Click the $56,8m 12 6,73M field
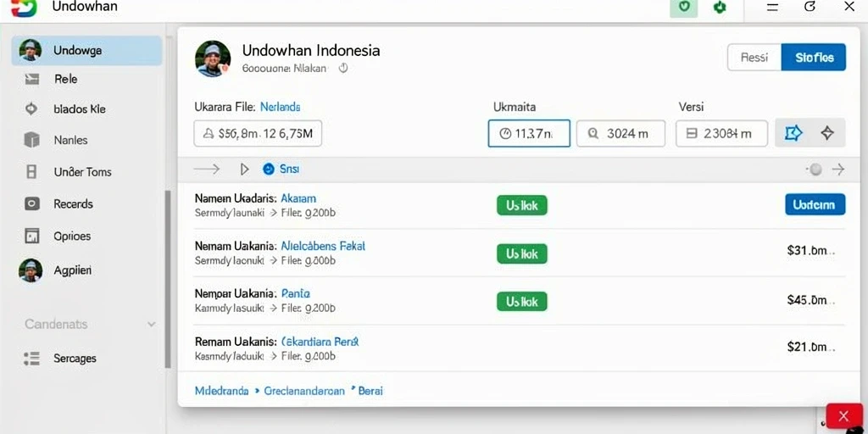The height and width of the screenshot is (434, 868). tap(258, 133)
